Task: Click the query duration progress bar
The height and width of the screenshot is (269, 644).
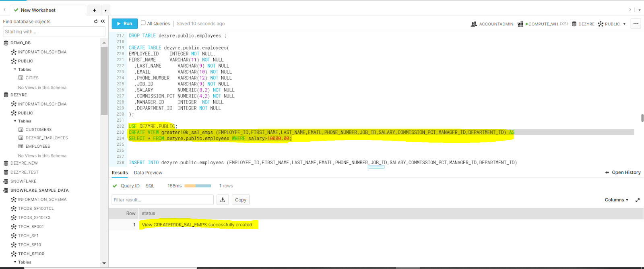Action: pos(198,186)
